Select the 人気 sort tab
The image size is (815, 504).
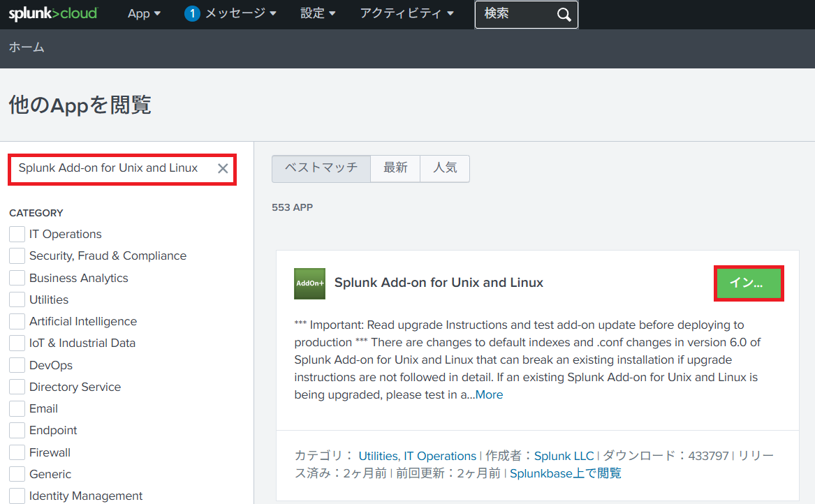click(x=445, y=168)
